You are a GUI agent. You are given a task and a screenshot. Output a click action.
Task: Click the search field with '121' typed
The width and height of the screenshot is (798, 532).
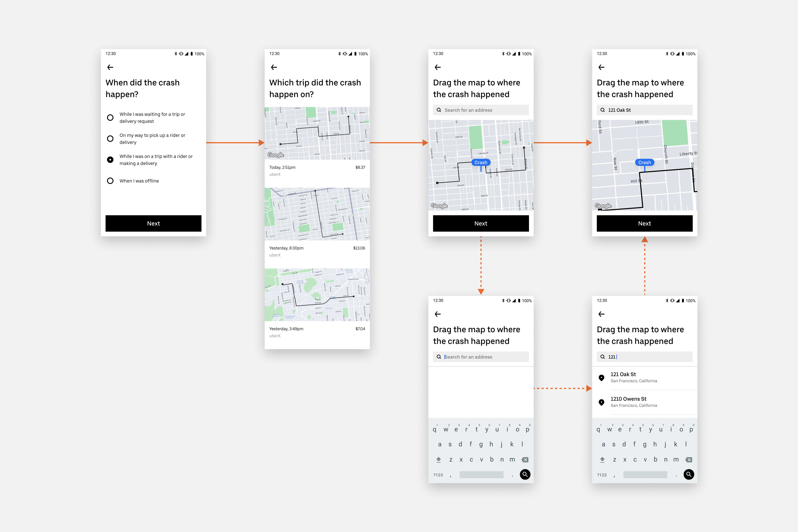point(645,357)
